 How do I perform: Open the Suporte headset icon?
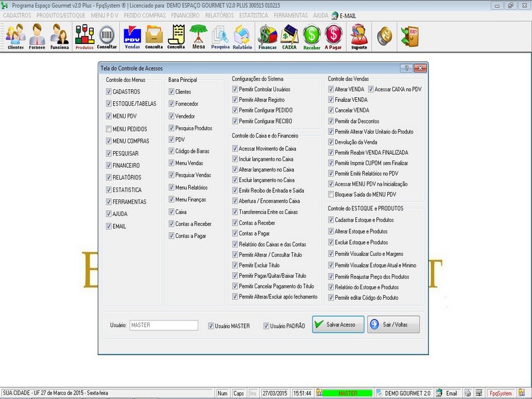(359, 37)
